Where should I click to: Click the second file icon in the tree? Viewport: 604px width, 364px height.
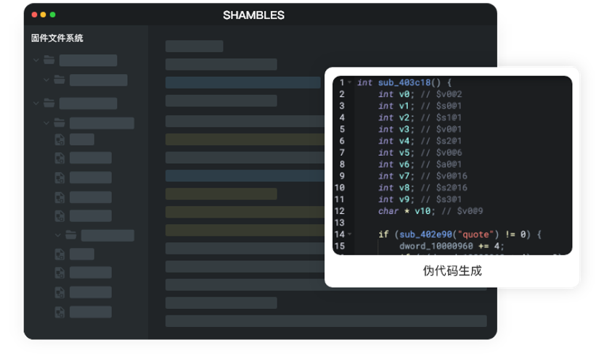60,158
